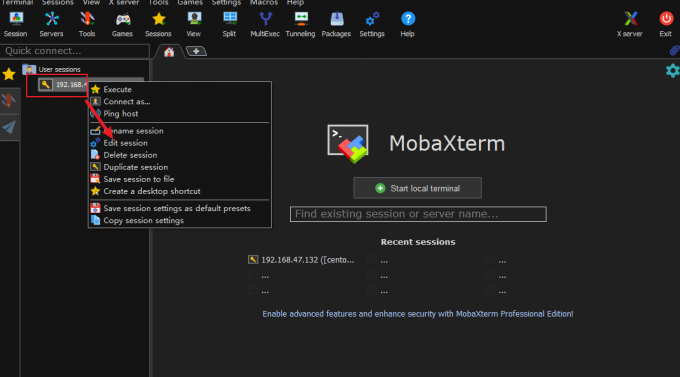Open the Help menu in menu bar
Screen dimensions: 680x377
pos(295,3)
